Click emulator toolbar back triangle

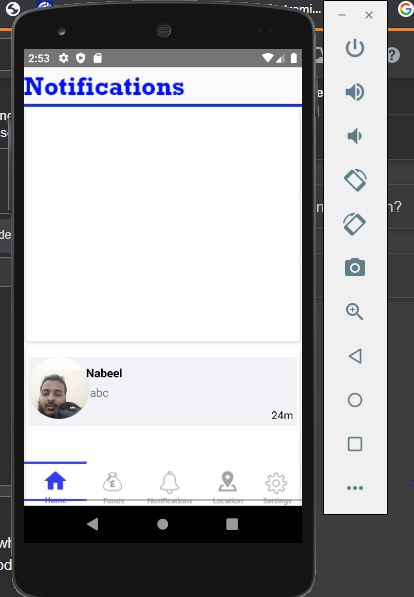point(355,356)
